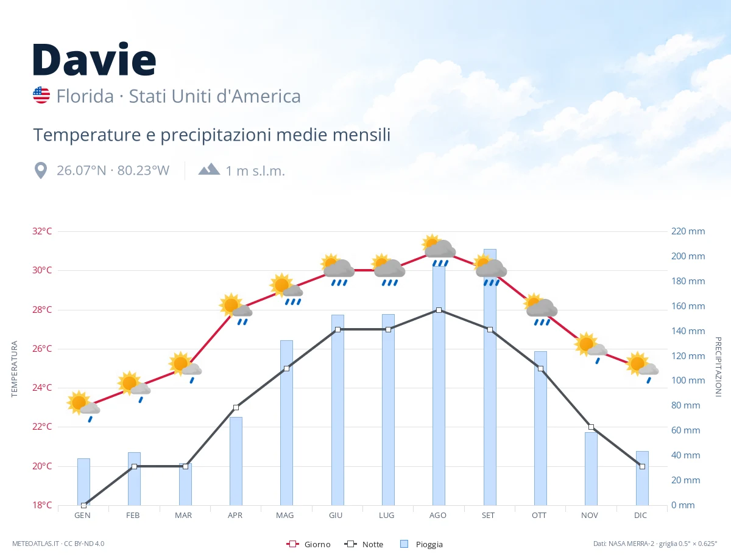731x560 pixels.
Task: Click the NASA MERRA-2 data source text
Action: [x=655, y=544]
